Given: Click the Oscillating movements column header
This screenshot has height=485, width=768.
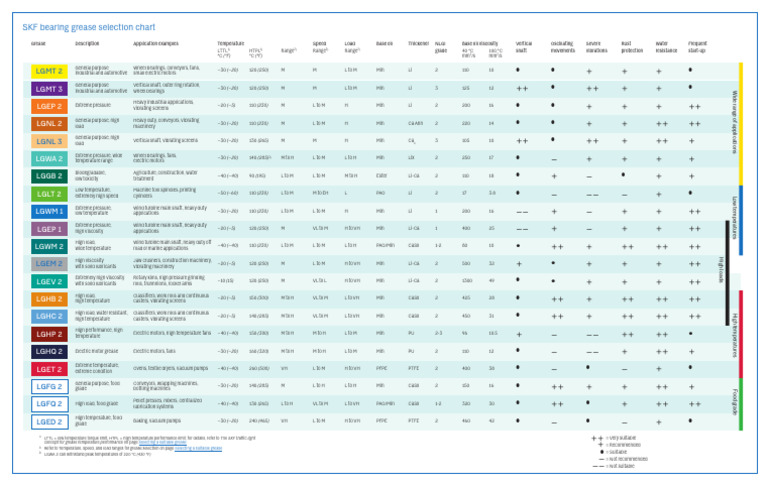Looking at the screenshot, I should click(563, 47).
